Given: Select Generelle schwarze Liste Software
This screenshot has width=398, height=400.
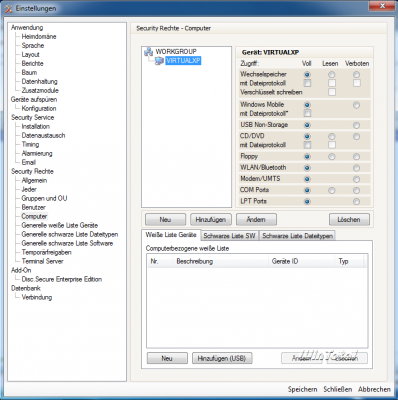Looking at the screenshot, I should (x=67, y=244).
